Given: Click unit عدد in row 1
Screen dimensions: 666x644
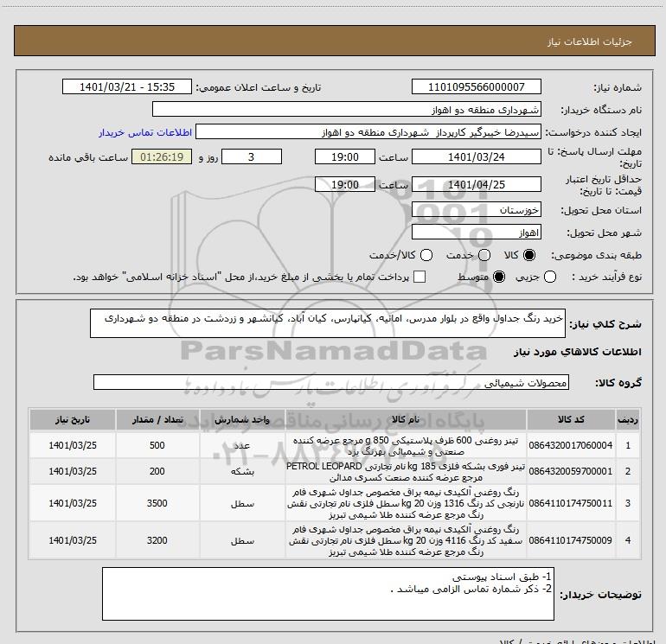Looking at the screenshot, I should [x=242, y=445].
